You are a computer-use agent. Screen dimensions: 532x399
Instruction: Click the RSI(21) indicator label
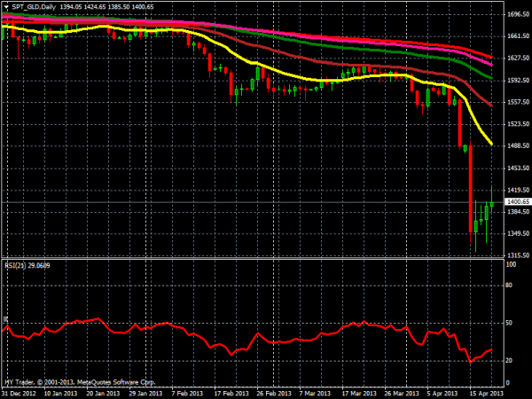pos(27,265)
